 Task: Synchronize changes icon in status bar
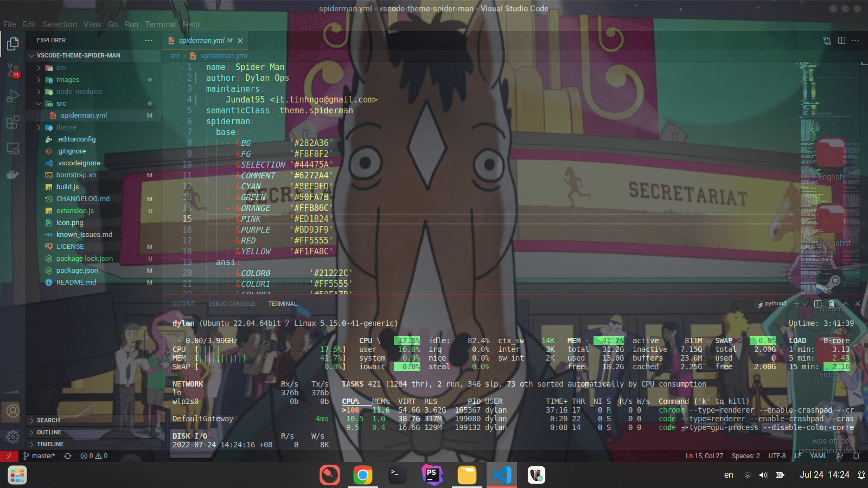click(x=68, y=456)
